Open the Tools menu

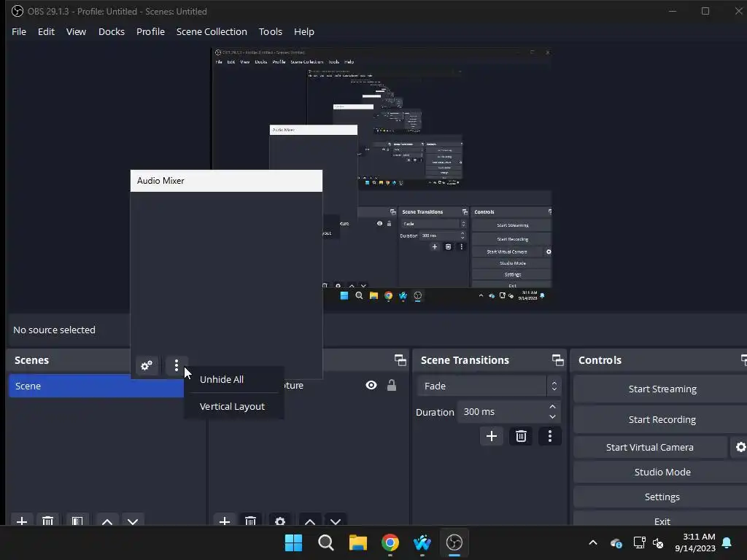pos(270,31)
